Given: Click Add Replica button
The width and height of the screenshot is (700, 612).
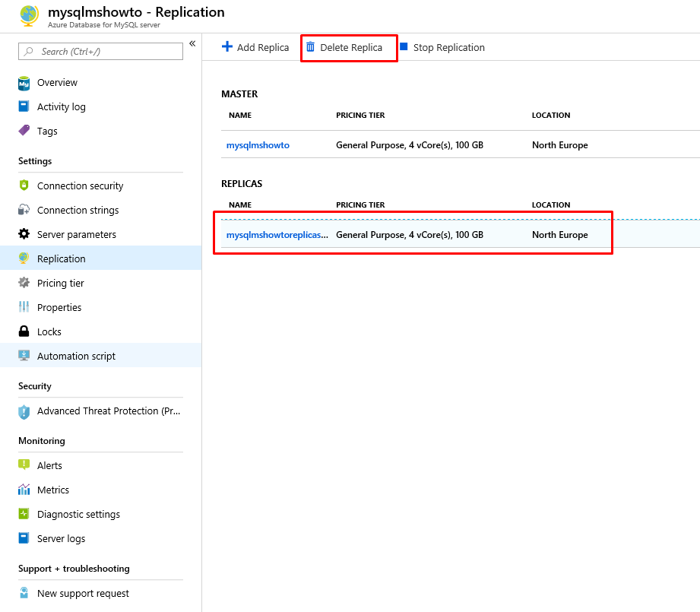Looking at the screenshot, I should point(255,47).
